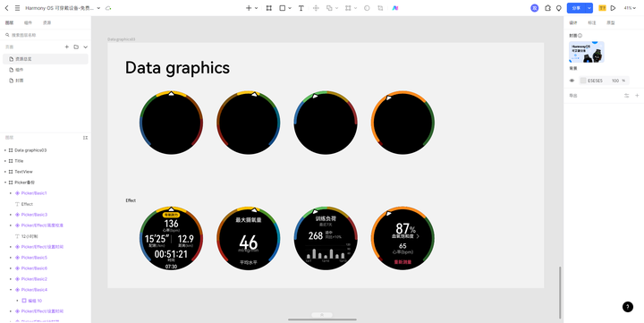
Task: Toggle background fill visibility eye
Action: tap(572, 81)
